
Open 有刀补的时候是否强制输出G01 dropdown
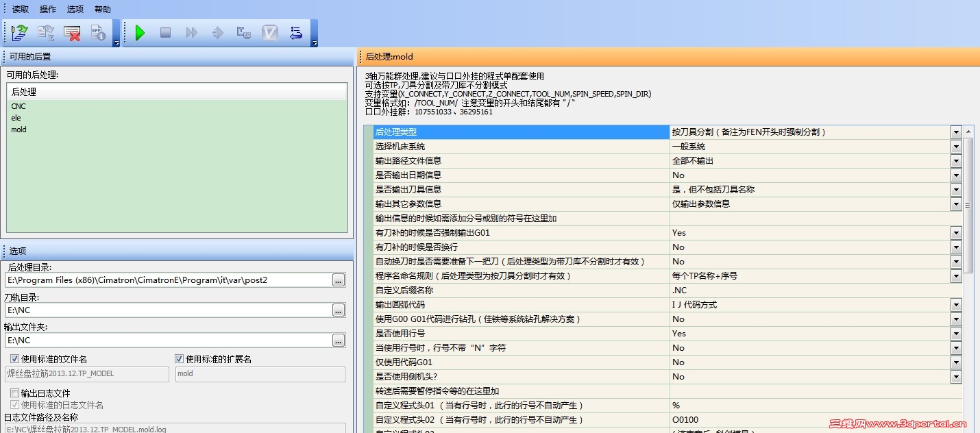click(956, 233)
